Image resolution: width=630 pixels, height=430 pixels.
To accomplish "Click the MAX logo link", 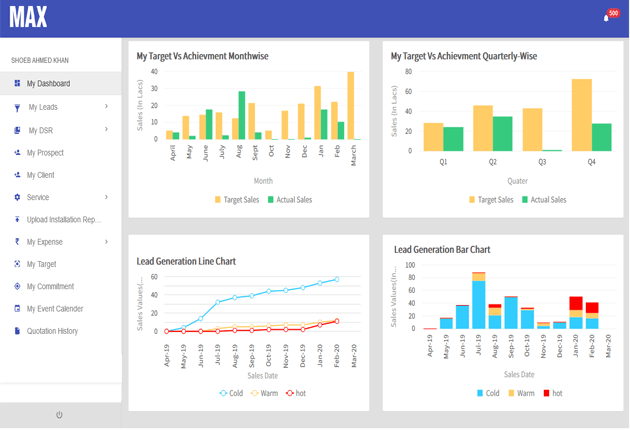I will [28, 18].
